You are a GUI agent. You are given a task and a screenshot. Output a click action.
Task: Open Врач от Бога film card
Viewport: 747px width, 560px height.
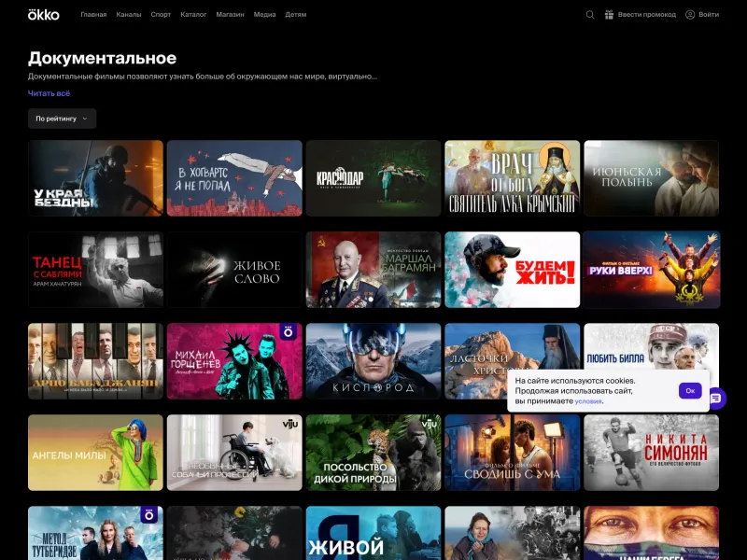pos(512,178)
